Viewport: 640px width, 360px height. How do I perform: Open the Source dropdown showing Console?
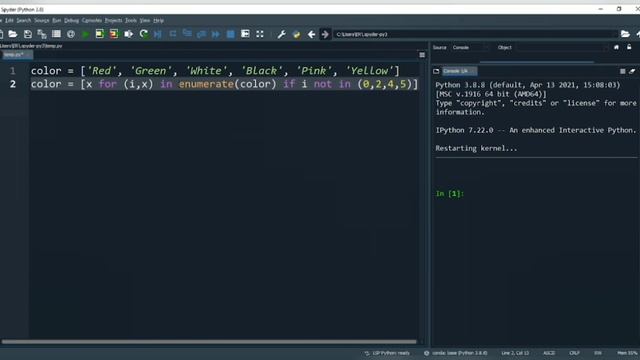point(470,47)
